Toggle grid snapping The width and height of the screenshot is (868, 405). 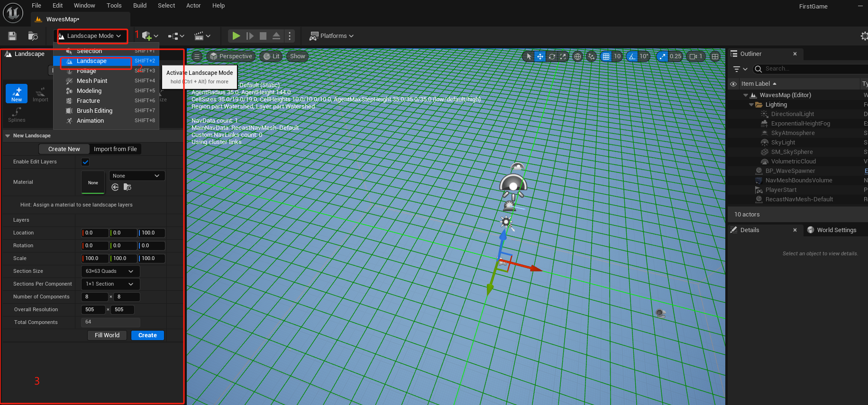(x=606, y=56)
